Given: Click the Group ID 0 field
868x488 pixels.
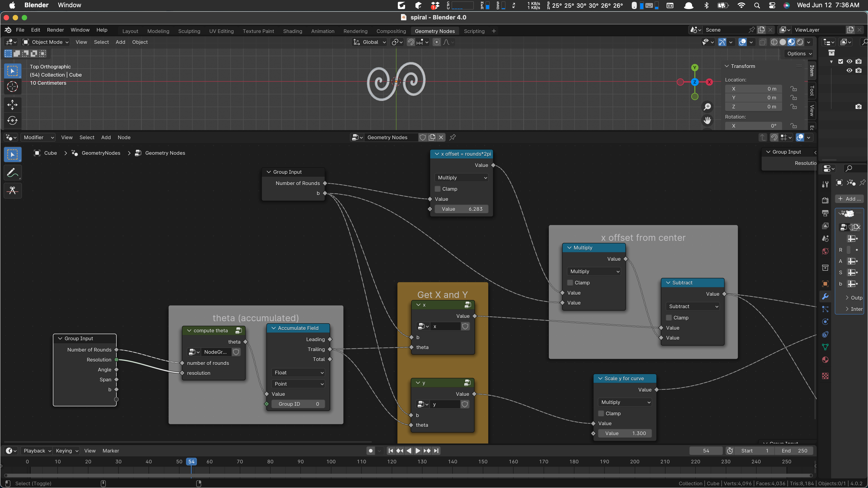Looking at the screenshot, I should pyautogui.click(x=298, y=404).
